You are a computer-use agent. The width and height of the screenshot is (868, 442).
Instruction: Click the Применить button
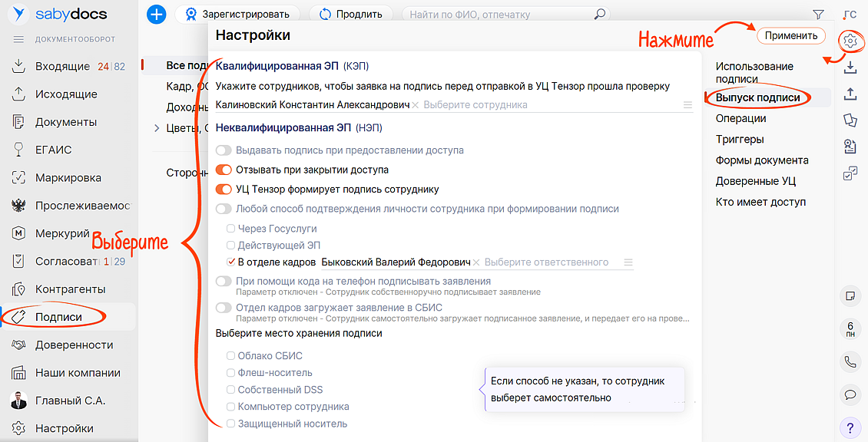pyautogui.click(x=790, y=36)
